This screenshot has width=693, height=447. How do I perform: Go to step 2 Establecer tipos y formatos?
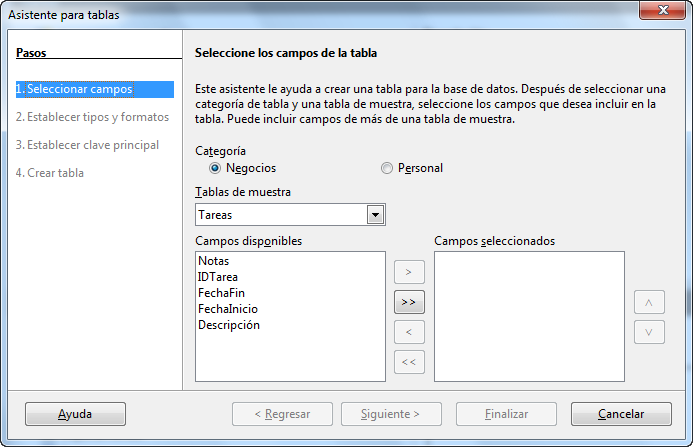[x=92, y=117]
